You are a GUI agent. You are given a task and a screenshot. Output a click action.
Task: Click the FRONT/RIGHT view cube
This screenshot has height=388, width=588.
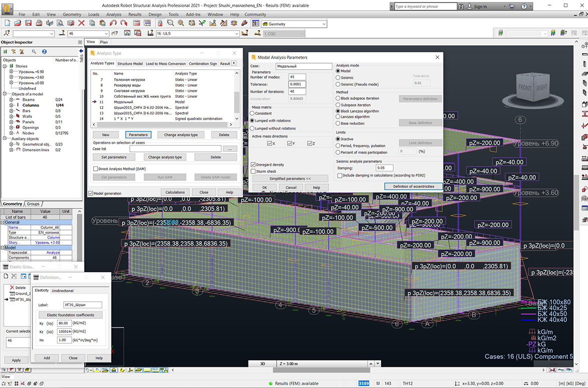click(x=532, y=88)
